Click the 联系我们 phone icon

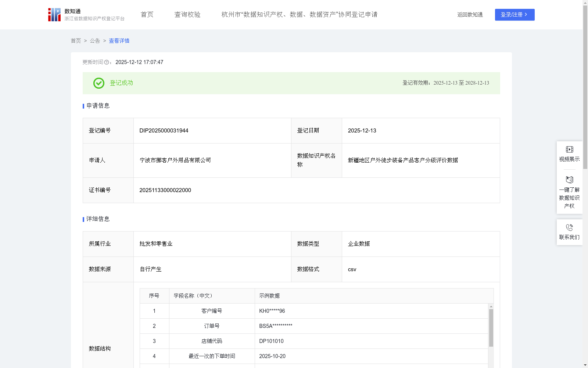tap(569, 227)
